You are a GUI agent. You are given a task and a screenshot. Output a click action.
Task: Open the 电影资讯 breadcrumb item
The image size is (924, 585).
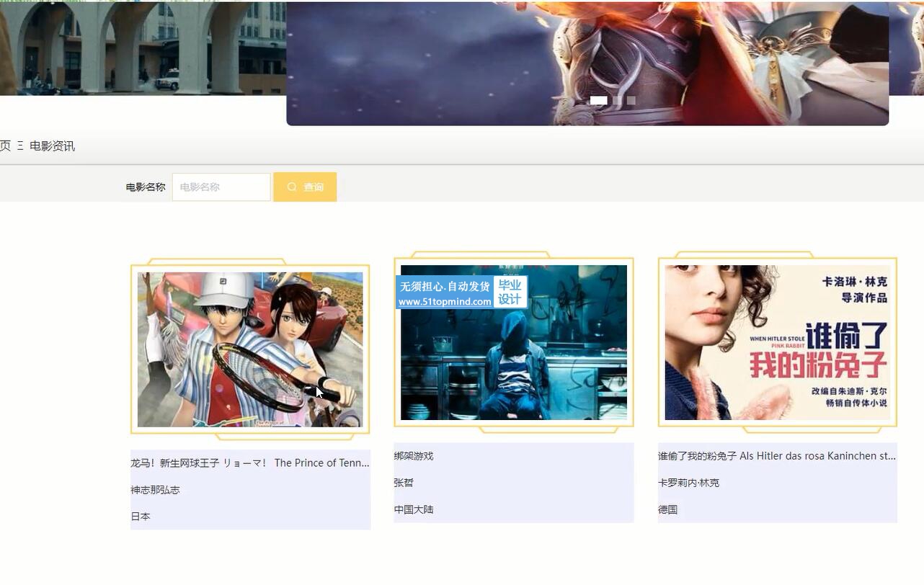(52, 146)
